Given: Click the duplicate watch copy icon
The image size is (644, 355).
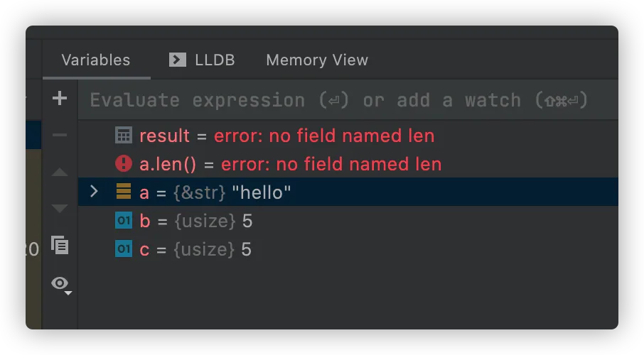Looking at the screenshot, I should (60, 246).
